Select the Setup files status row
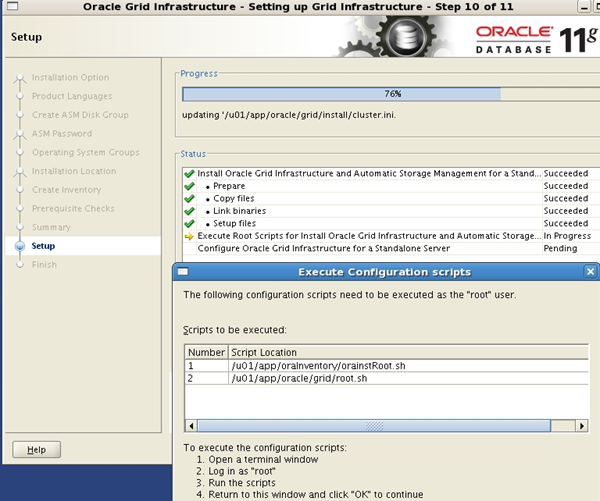Image resolution: width=600 pixels, height=501 pixels. click(391, 224)
